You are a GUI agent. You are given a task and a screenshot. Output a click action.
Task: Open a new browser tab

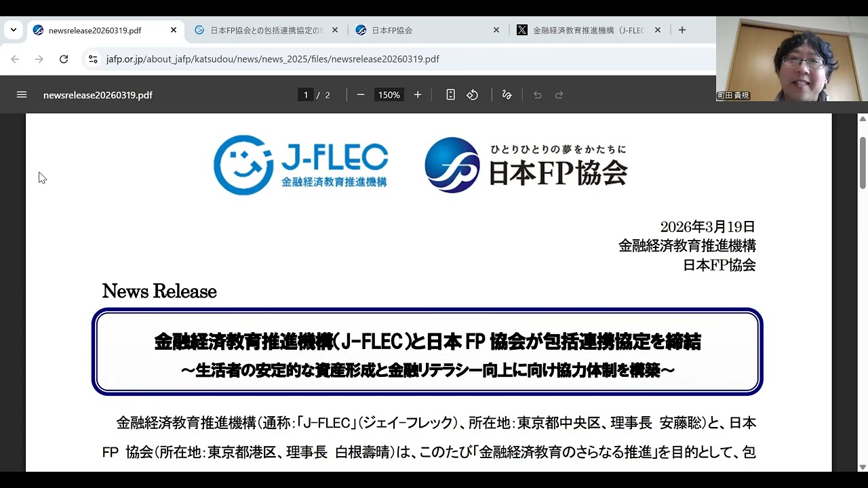(x=682, y=30)
